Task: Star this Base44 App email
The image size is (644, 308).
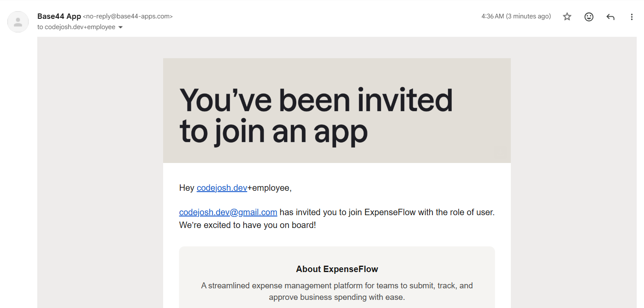Action: click(x=567, y=17)
